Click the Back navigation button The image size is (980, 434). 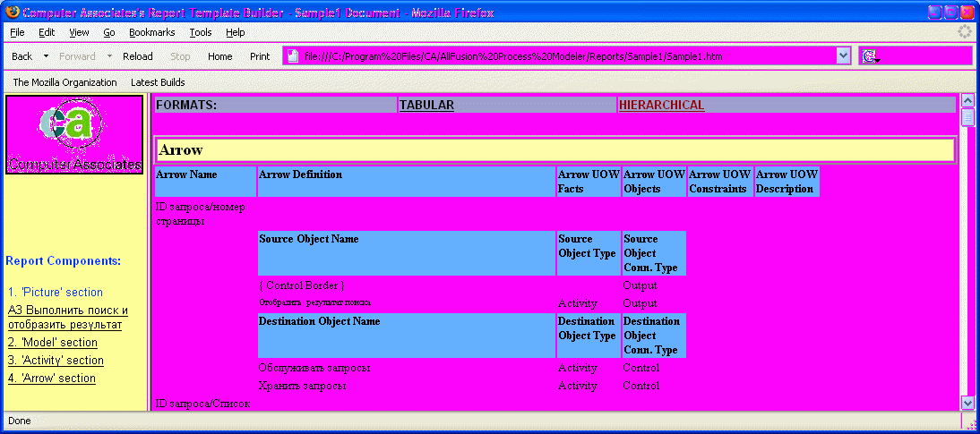click(21, 56)
